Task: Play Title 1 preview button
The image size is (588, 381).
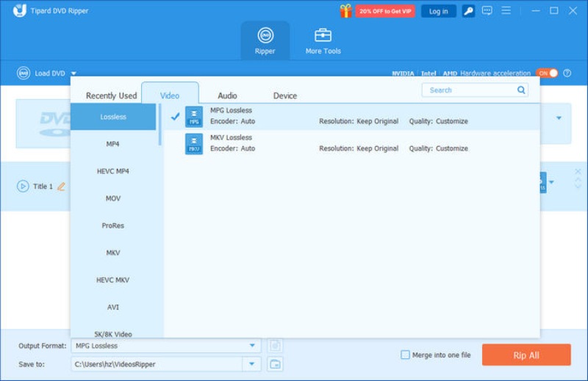Action: tap(23, 186)
